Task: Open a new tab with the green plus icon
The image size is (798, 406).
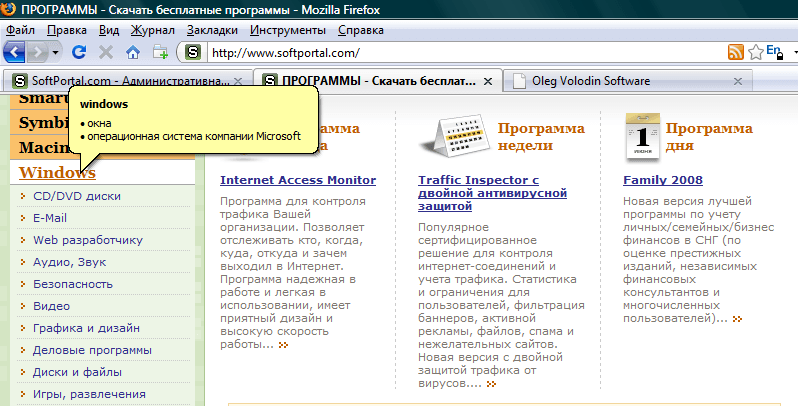Action: point(160,52)
